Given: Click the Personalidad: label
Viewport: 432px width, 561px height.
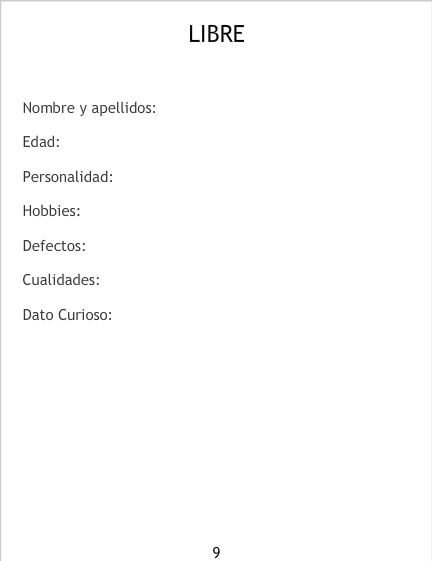Looking at the screenshot, I should [x=68, y=177].
